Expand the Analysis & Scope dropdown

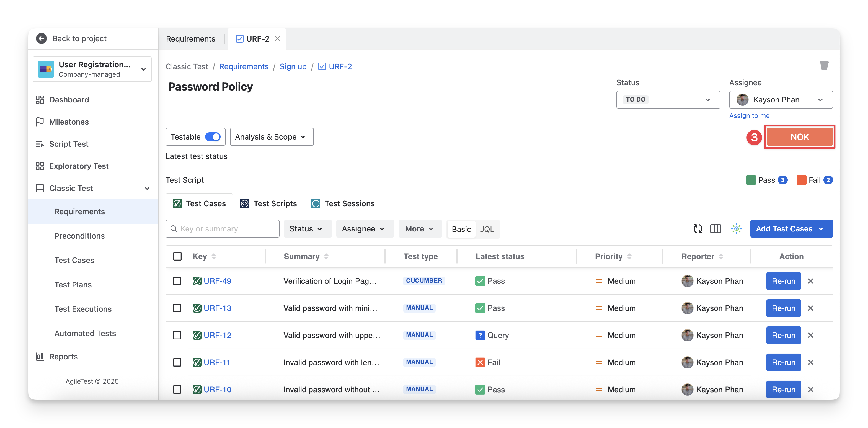[x=271, y=137]
